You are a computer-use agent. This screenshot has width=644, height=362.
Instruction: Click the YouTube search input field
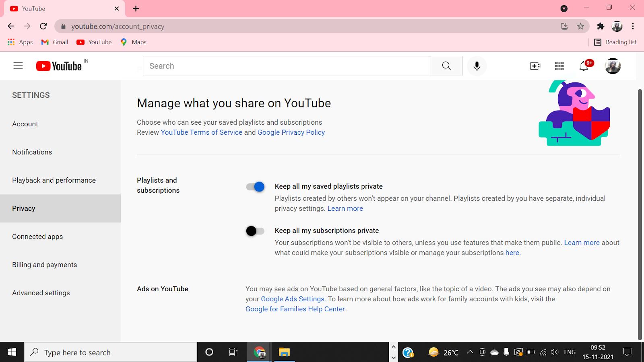tap(287, 66)
